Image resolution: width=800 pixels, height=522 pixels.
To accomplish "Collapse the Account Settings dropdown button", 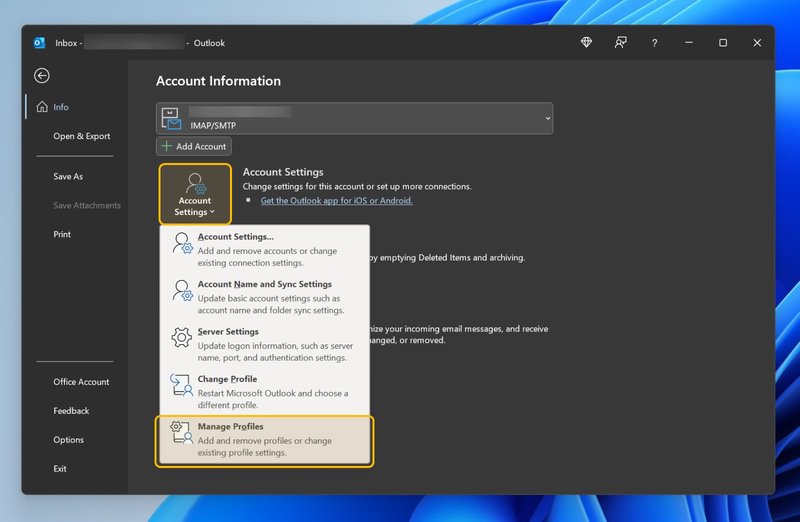I will pyautogui.click(x=195, y=194).
